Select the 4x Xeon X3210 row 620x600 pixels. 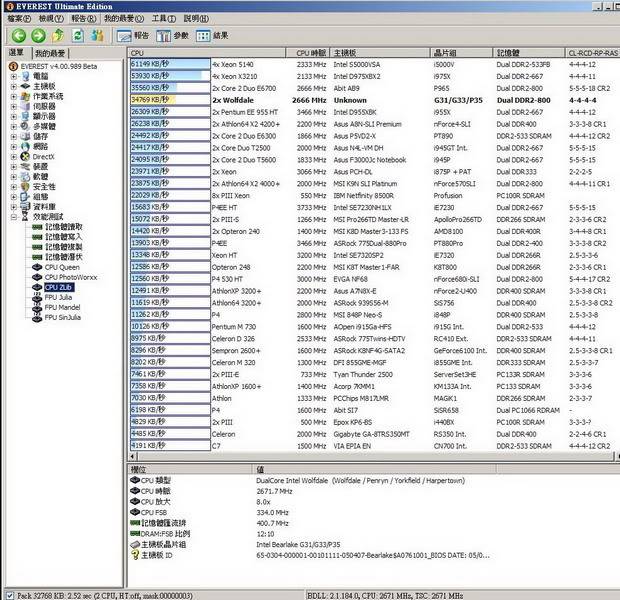pyautogui.click(x=374, y=76)
